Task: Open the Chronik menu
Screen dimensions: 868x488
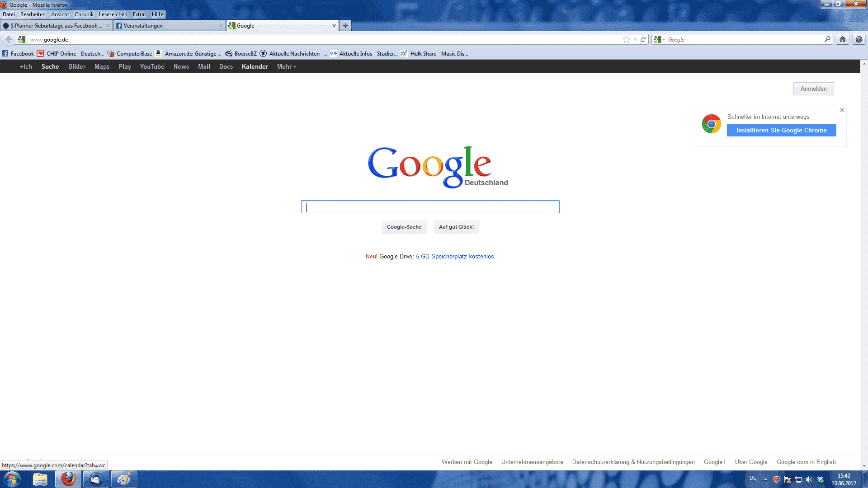Action: click(x=84, y=14)
